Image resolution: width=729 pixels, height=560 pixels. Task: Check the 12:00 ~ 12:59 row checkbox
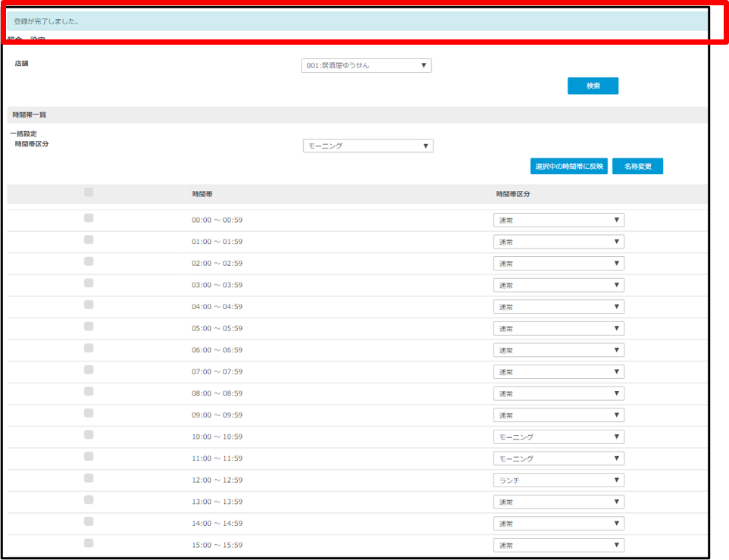(89, 478)
